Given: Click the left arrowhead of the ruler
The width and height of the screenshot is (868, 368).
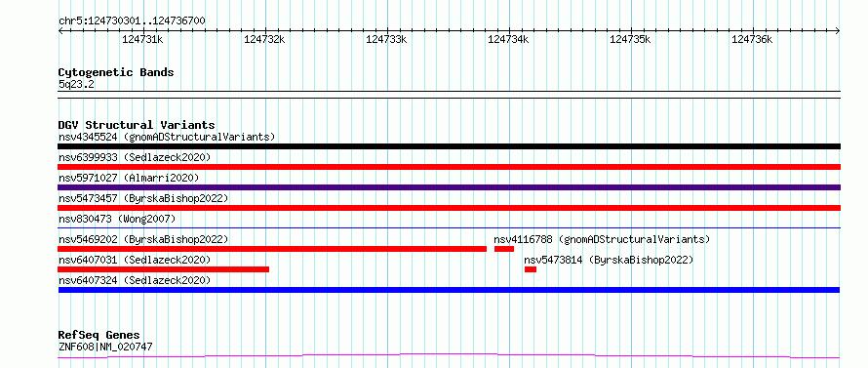Looking at the screenshot, I should (60, 30).
